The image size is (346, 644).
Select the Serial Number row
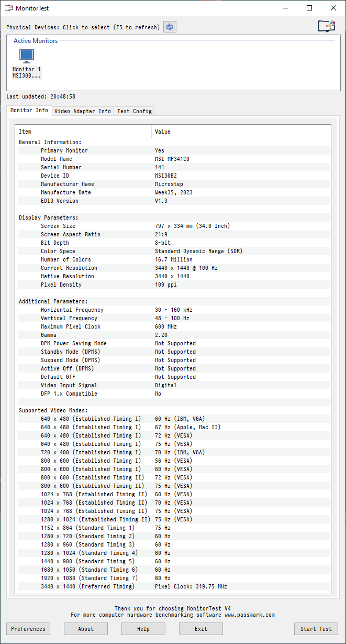tap(173, 167)
